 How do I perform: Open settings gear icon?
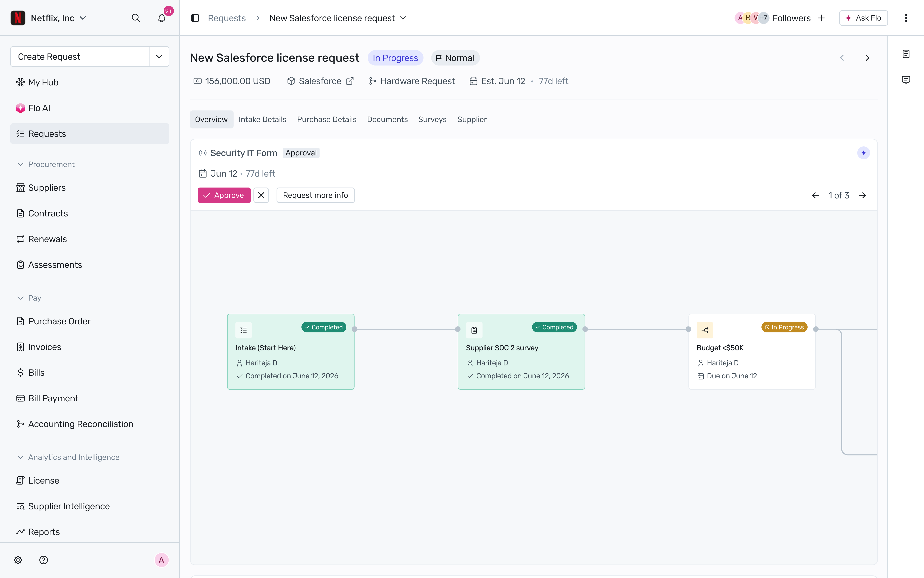(x=18, y=560)
